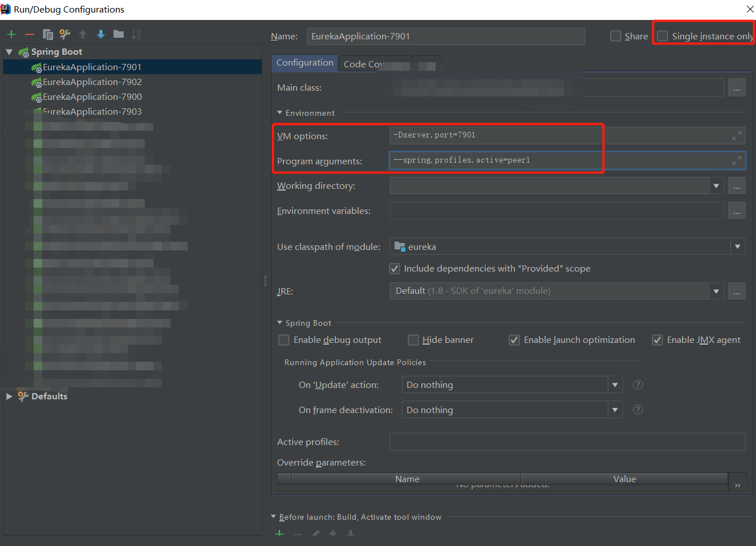The height and width of the screenshot is (546, 756).
Task: Open the On frame deactivation dropdown
Action: [x=615, y=410]
